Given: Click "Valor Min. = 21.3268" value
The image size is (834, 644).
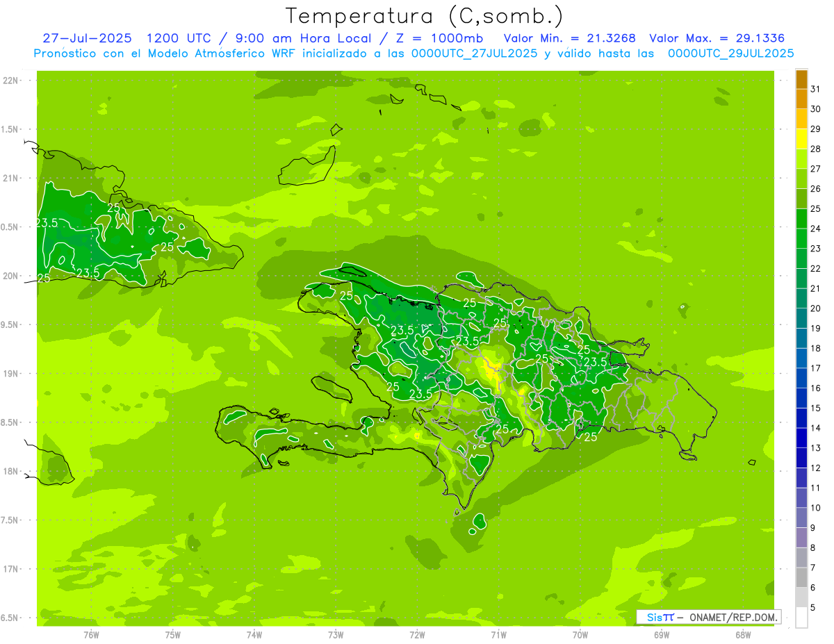Looking at the screenshot, I should (570, 38).
